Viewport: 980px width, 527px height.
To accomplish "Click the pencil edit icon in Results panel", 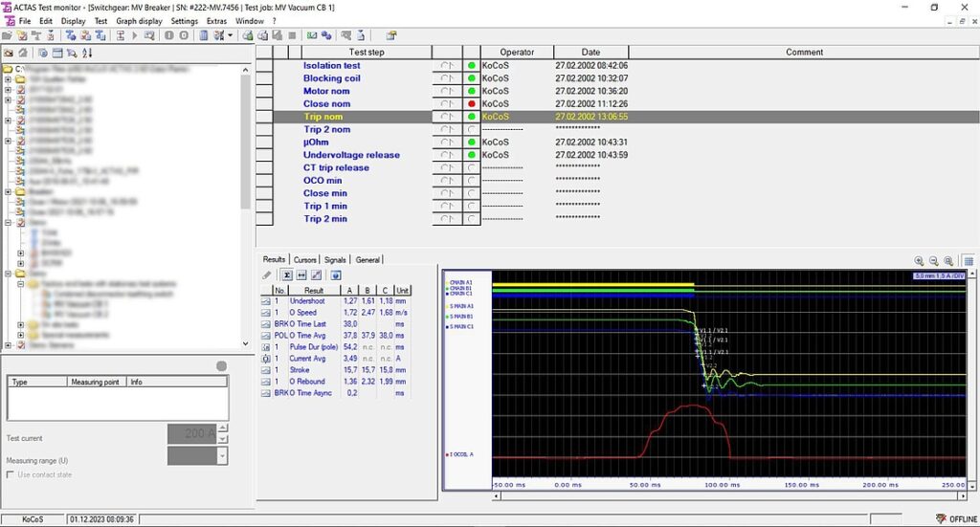I will coord(267,274).
